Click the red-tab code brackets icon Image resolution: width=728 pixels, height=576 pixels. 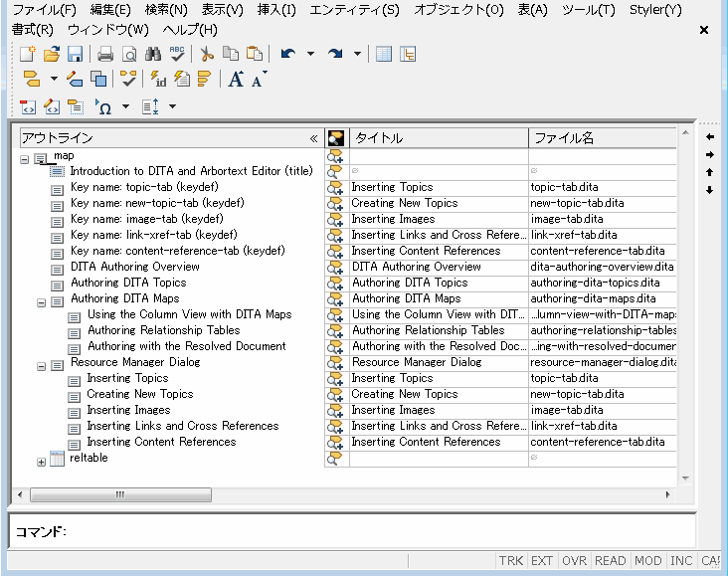click(28, 106)
